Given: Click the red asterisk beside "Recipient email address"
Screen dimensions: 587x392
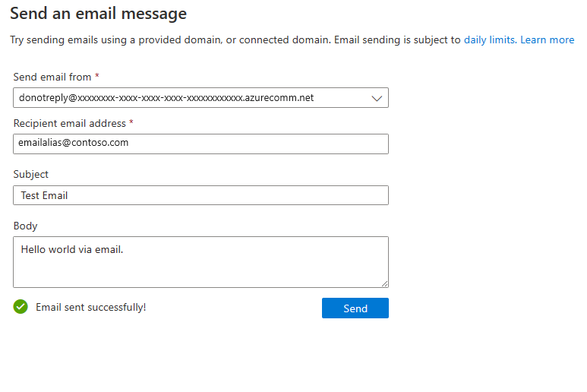Looking at the screenshot, I should pos(131,122).
